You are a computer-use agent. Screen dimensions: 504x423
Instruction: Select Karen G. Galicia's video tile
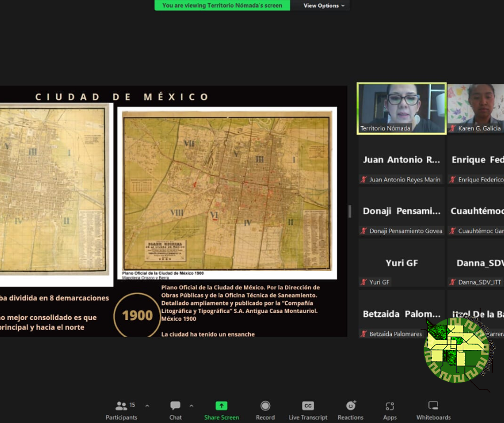coord(476,108)
